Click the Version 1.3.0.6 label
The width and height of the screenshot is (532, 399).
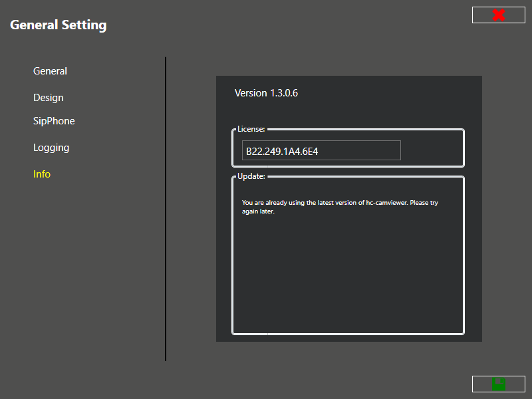coord(266,93)
